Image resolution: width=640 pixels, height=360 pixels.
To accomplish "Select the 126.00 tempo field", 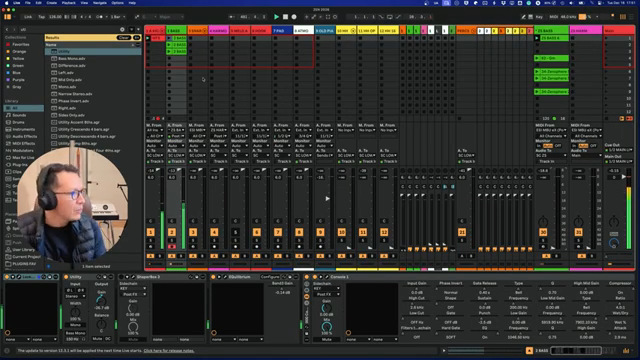I will point(55,17).
